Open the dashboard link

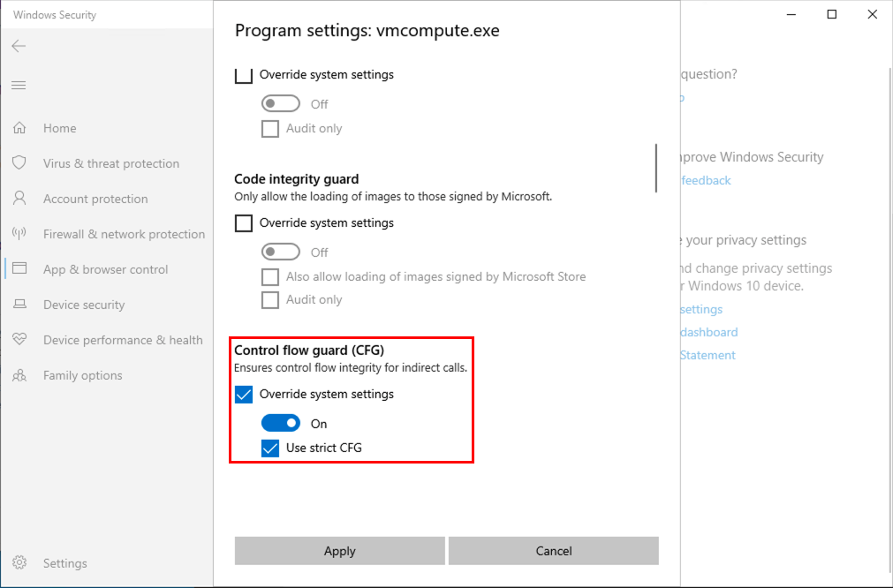(x=709, y=332)
